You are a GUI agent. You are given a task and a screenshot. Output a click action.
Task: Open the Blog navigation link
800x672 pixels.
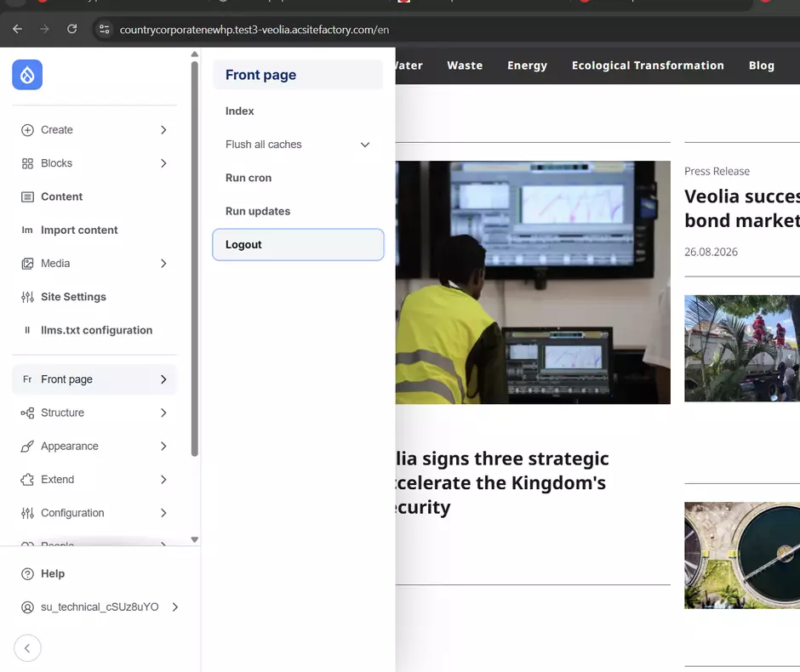761,65
